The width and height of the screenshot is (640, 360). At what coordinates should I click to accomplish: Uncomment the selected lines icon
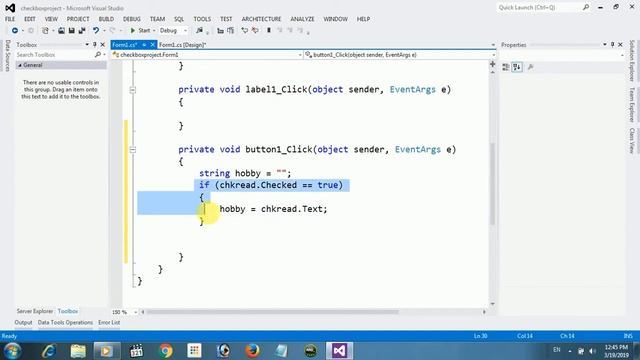point(255,31)
